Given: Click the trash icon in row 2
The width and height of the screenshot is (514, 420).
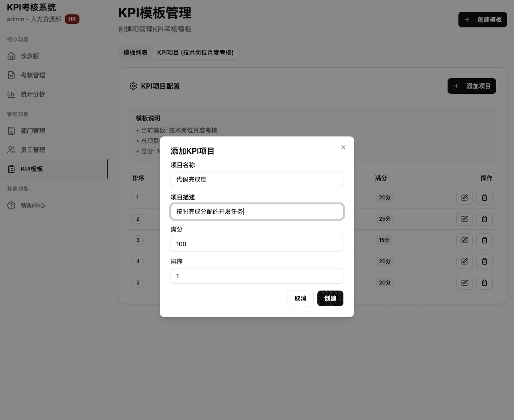Looking at the screenshot, I should [x=484, y=219].
